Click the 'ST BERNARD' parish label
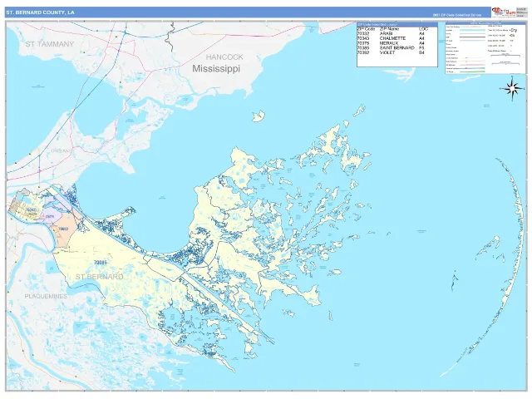 click(x=100, y=277)
